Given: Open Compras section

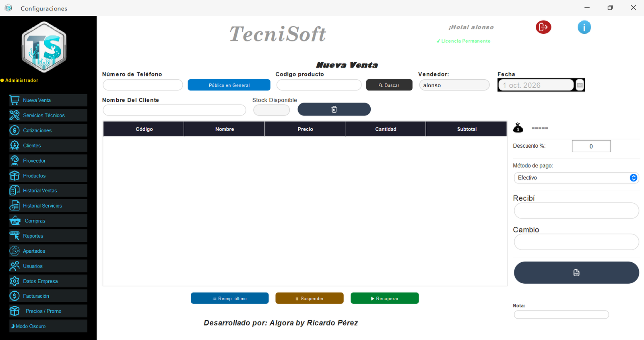Looking at the screenshot, I should (x=48, y=220).
